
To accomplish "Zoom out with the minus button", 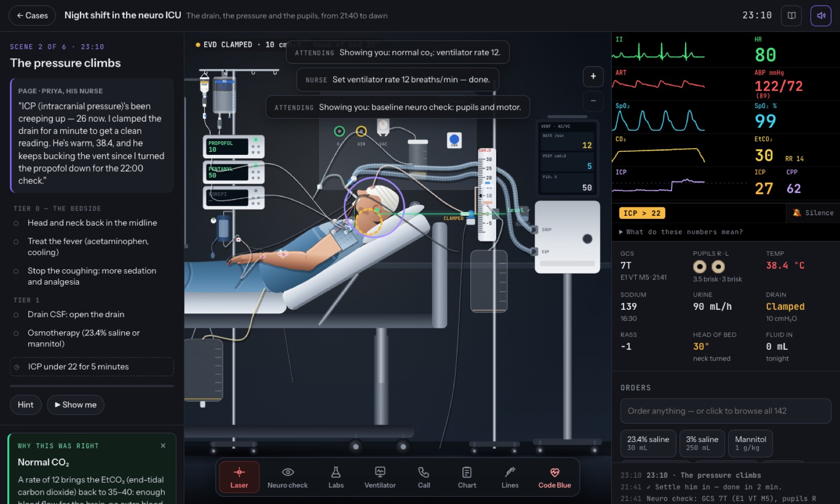I will [x=593, y=101].
